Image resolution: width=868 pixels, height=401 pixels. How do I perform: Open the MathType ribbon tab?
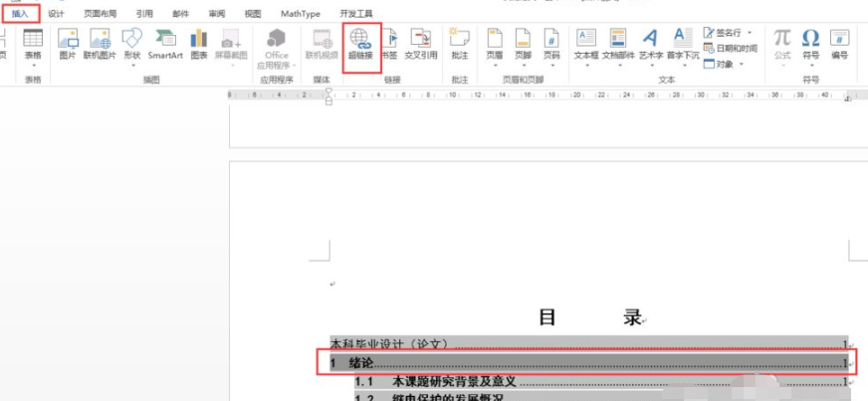[x=301, y=14]
